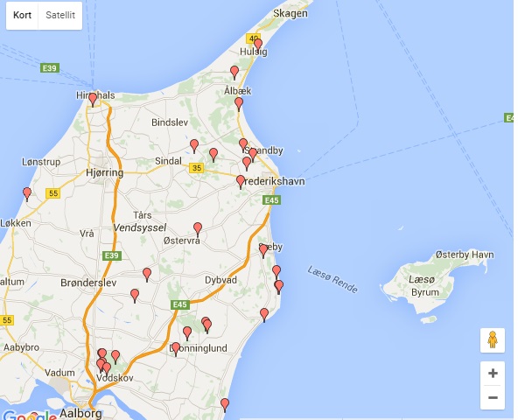The height and width of the screenshot is (420, 518).
Task: Open the Google logo link
Action: point(30,415)
